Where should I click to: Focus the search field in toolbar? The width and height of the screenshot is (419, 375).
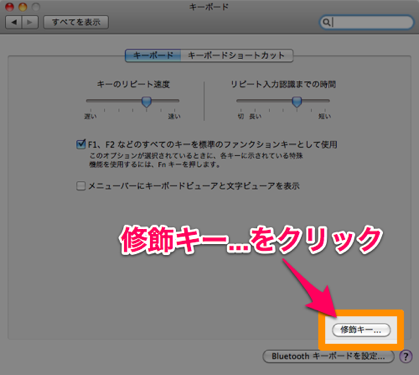(367, 22)
